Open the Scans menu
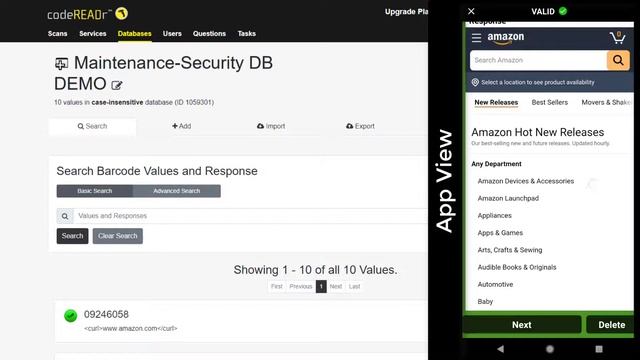This screenshot has width=640, height=360. 58,33
